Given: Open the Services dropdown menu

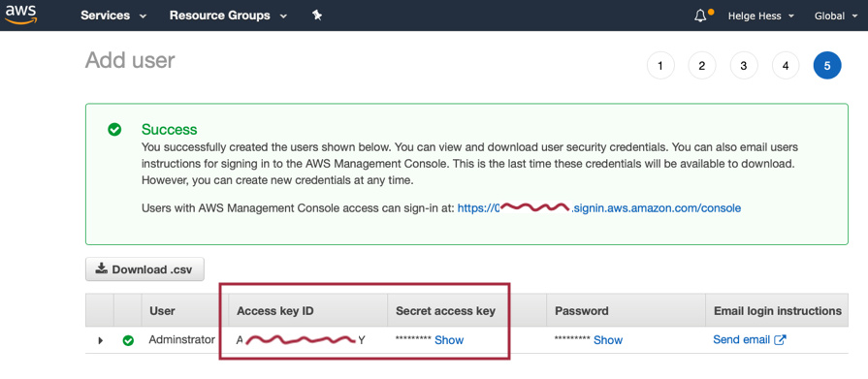Looking at the screenshot, I should click(x=113, y=16).
